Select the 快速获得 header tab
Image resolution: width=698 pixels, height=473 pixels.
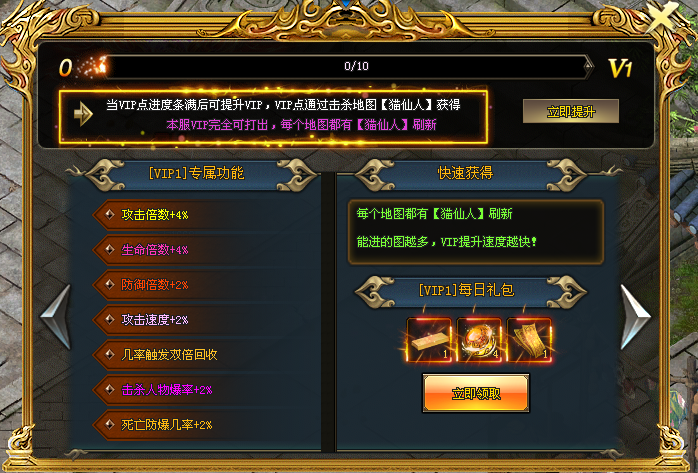465,173
